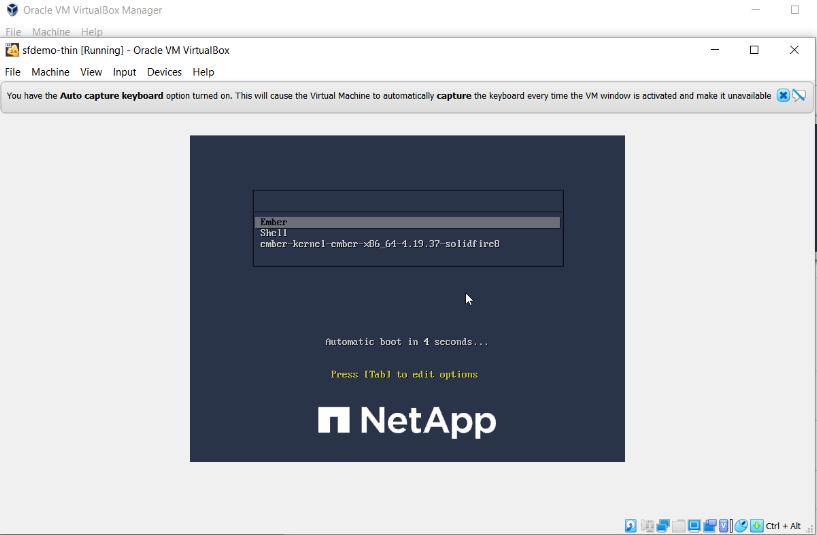817x535 pixels.
Task: Close the sfdemo-thin VM window
Action: coord(794,50)
